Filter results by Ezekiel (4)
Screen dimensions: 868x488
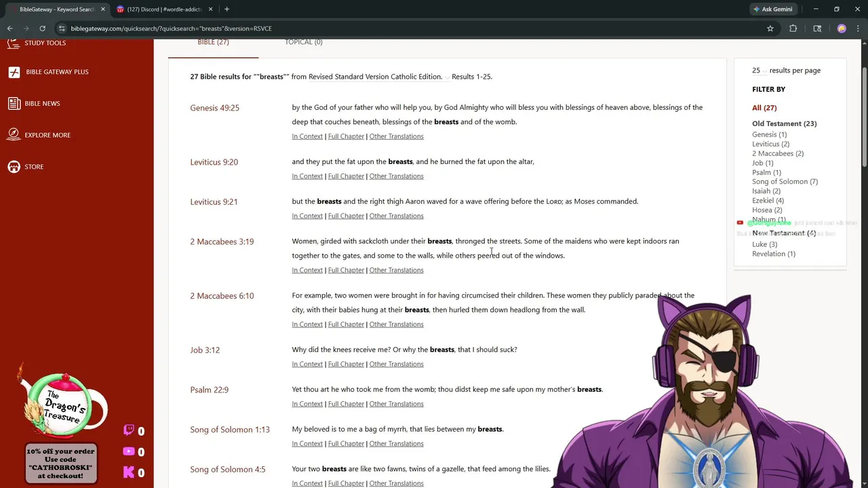coord(768,201)
